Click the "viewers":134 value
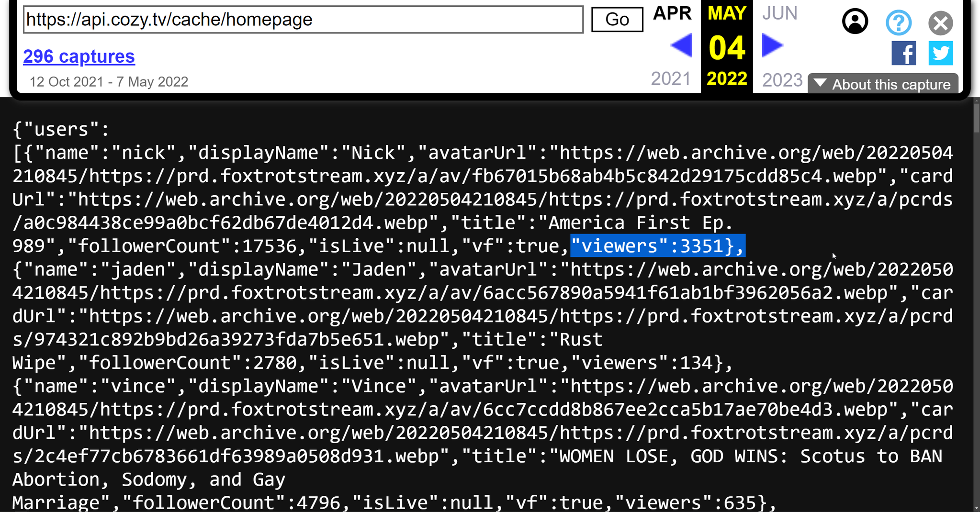 point(642,363)
